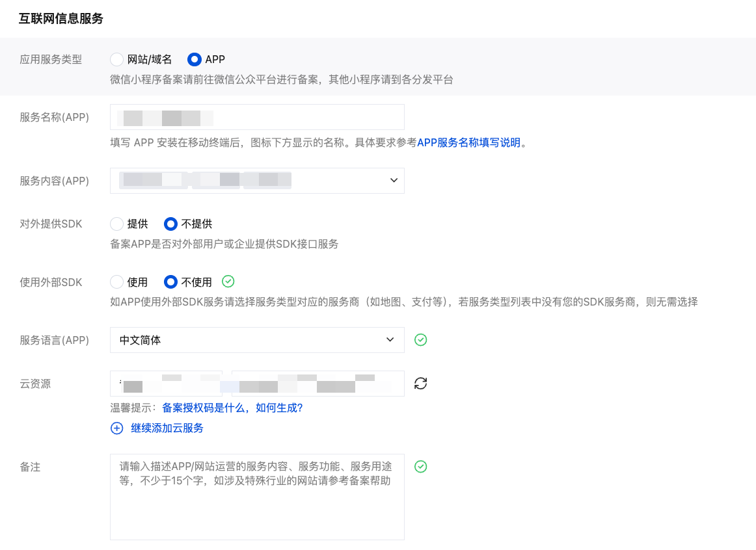Click the refresh icon beside 云资源
Viewport: 756px width, 550px height.
(x=420, y=384)
